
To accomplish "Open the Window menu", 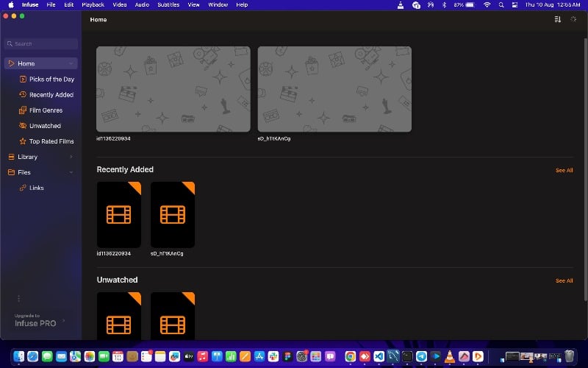I will click(218, 5).
